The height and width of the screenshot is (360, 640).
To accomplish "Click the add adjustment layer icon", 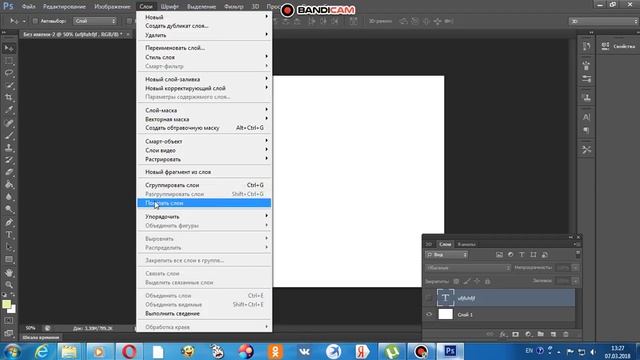I will (x=528, y=334).
